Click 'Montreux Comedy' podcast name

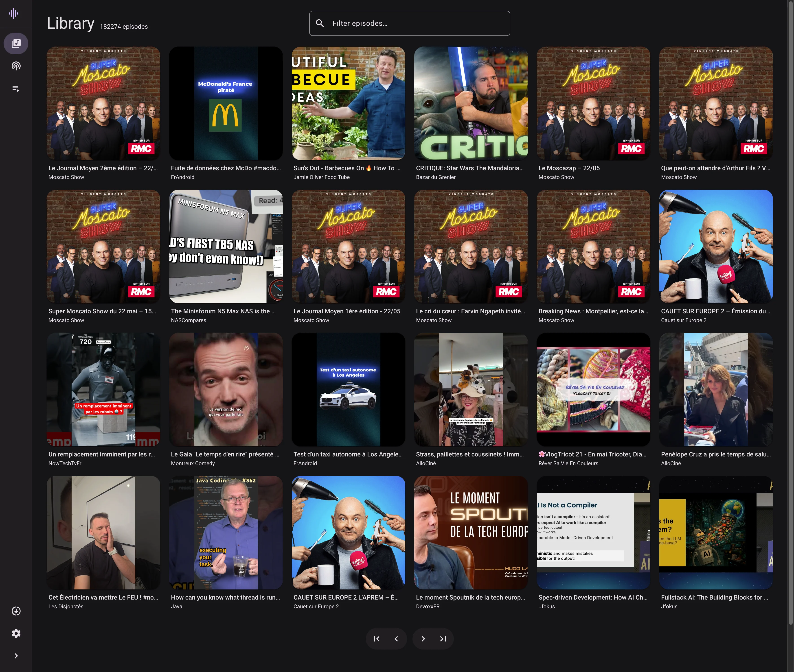coord(193,464)
